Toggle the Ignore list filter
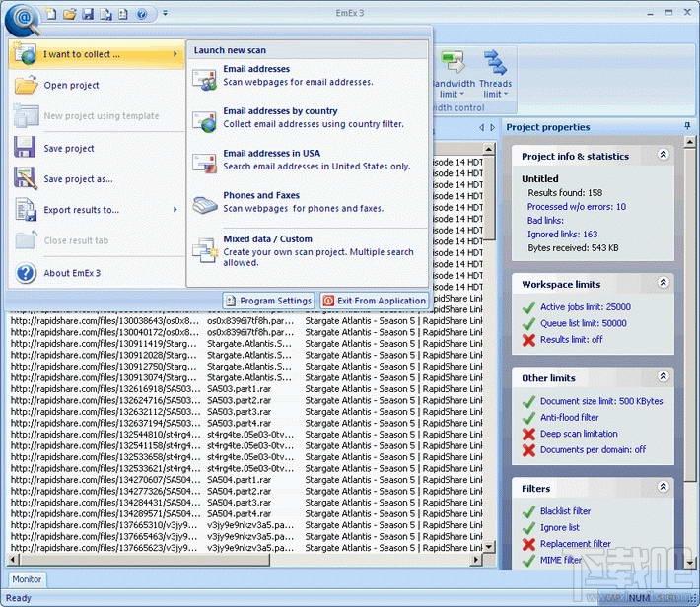 [559, 527]
